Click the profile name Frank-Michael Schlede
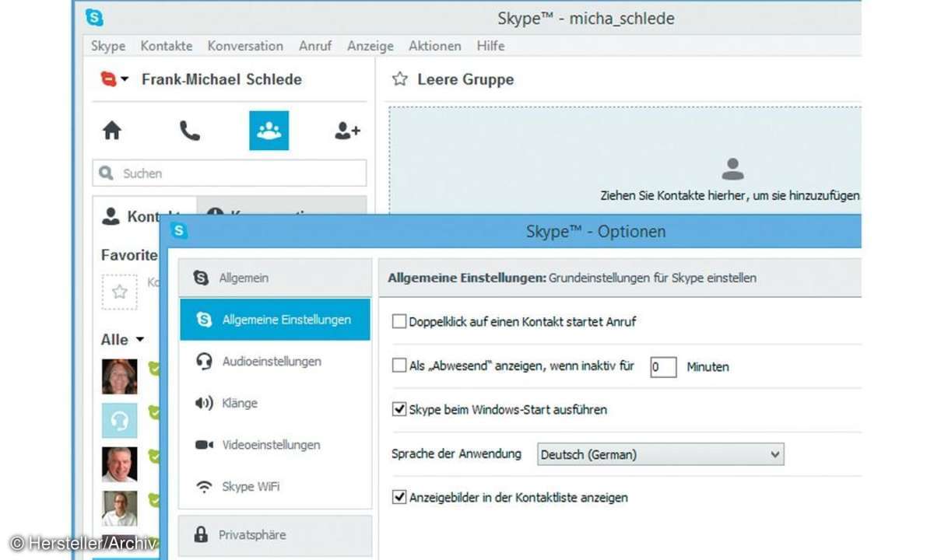 point(222,79)
